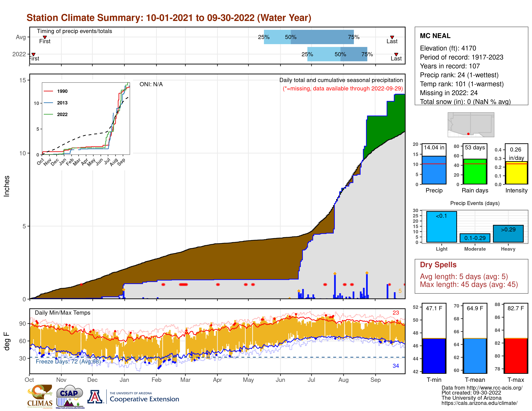The image size is (532, 411).
Task: Click the 53 days value
Action: click(475, 147)
